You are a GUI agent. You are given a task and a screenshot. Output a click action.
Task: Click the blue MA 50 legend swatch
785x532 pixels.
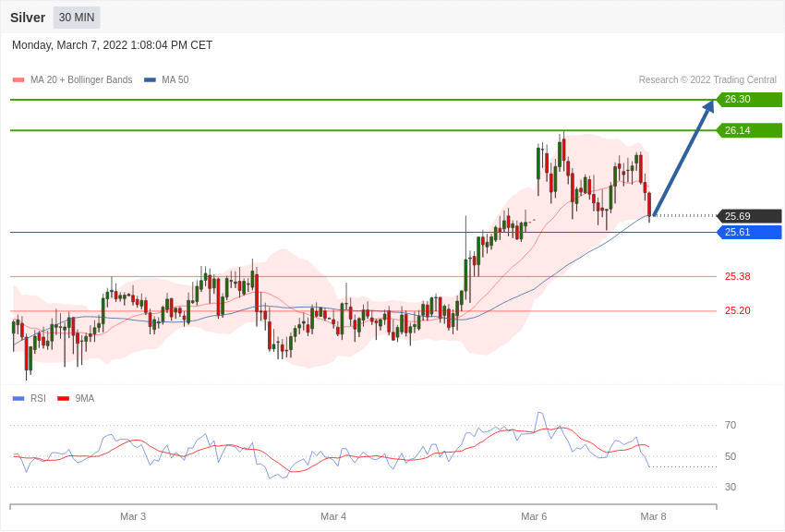pos(150,80)
